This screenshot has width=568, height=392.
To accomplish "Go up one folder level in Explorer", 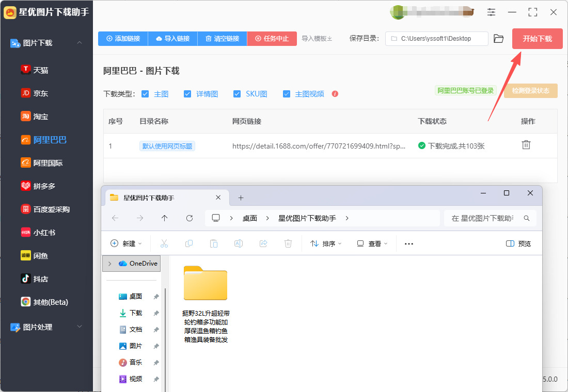I will pos(165,218).
